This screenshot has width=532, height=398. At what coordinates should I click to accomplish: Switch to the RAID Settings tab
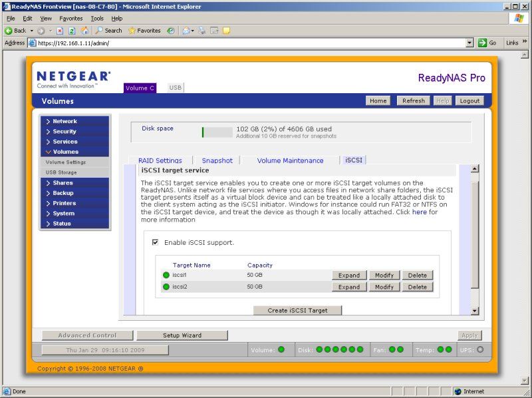click(x=160, y=160)
